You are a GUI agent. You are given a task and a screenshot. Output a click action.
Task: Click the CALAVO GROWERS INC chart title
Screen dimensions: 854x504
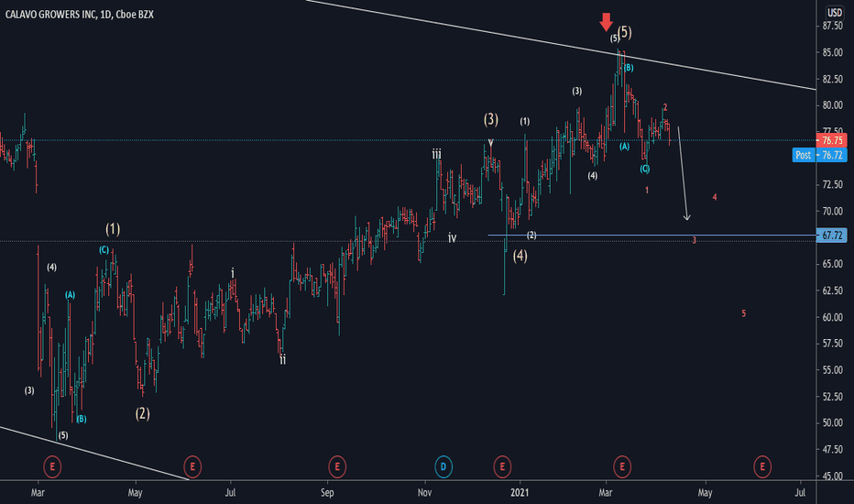coord(80,15)
